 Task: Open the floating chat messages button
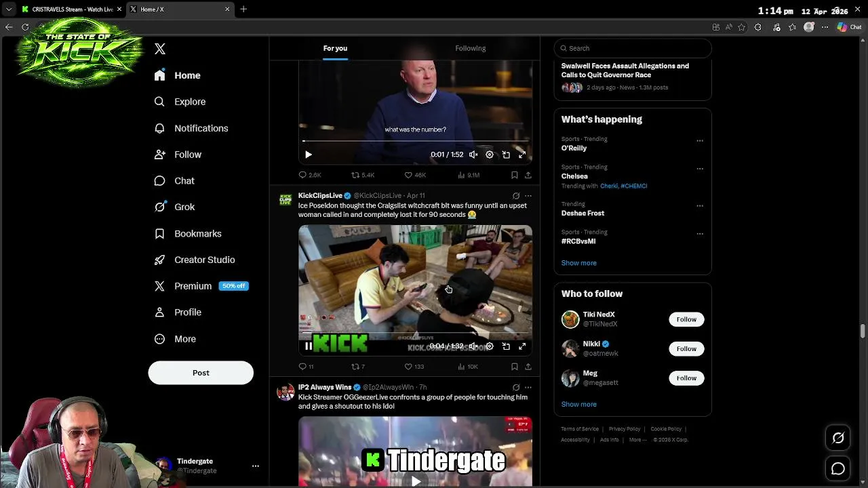(838, 469)
